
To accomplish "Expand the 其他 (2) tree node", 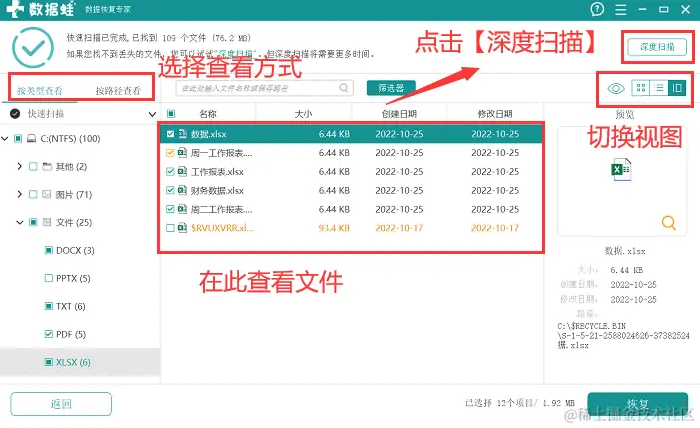I will tap(20, 166).
